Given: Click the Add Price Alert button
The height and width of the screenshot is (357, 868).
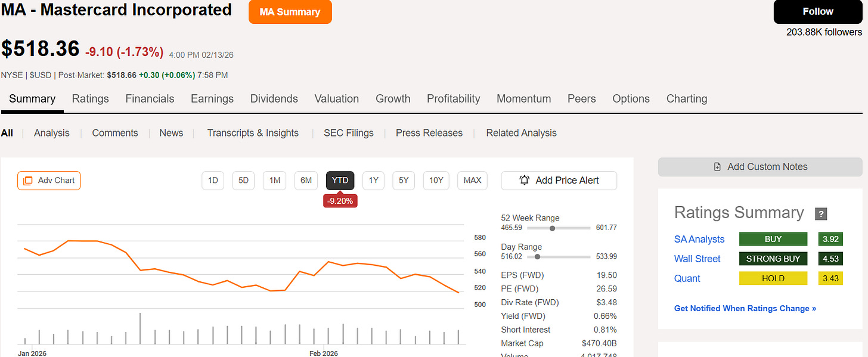Looking at the screenshot, I should (559, 181).
